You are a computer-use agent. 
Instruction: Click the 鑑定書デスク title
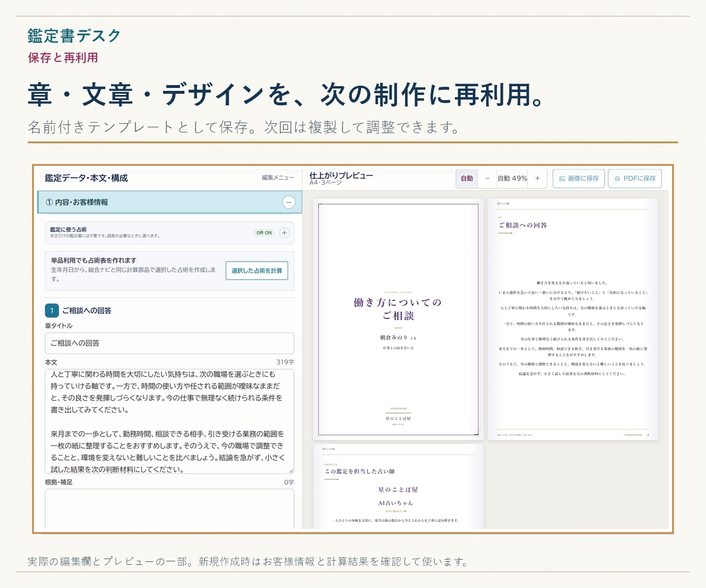tap(74, 35)
